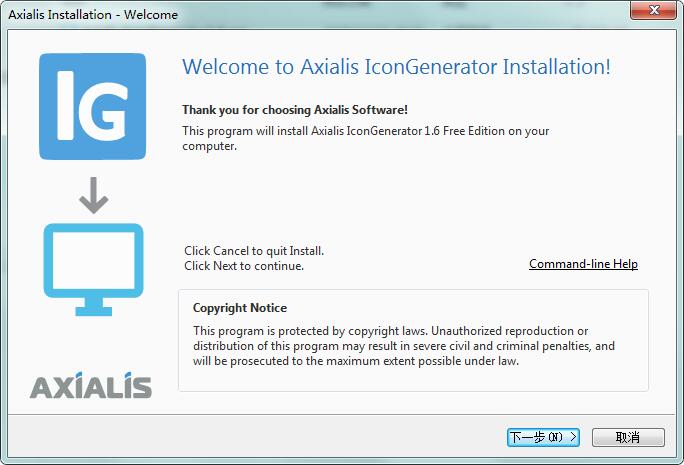Cancel installation with the 取消 button

coord(628,437)
